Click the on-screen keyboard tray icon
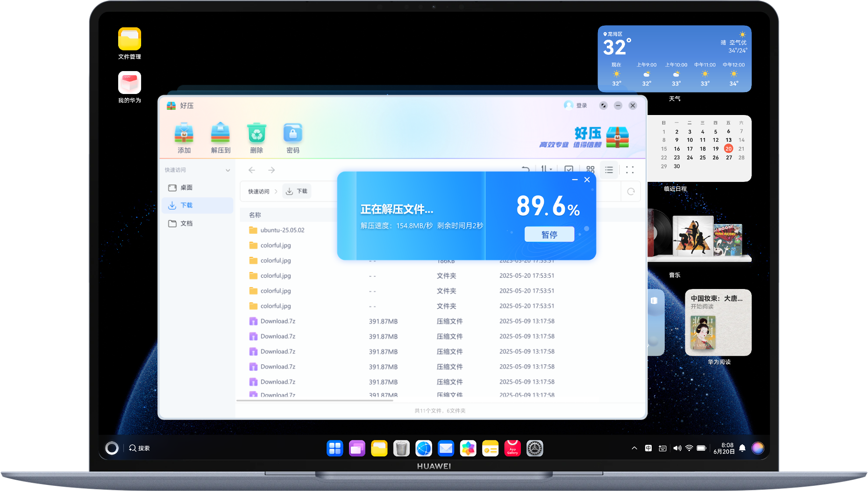868x491 pixels. [662, 448]
